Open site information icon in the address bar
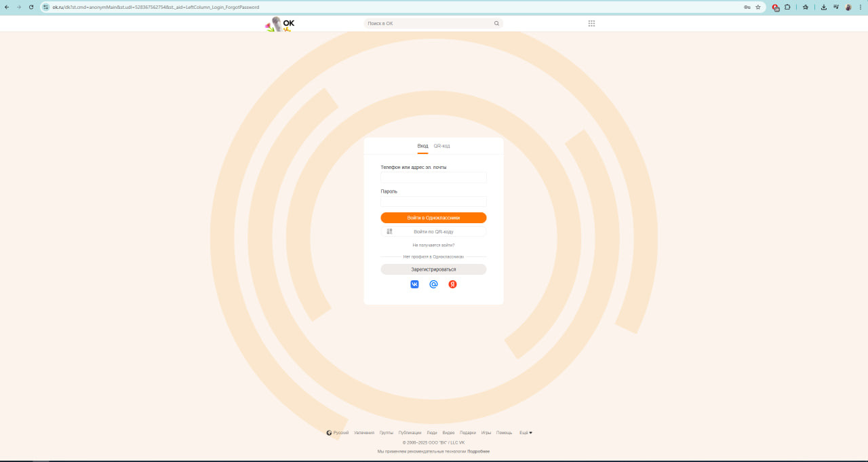This screenshot has height=462, width=868. tap(46, 7)
